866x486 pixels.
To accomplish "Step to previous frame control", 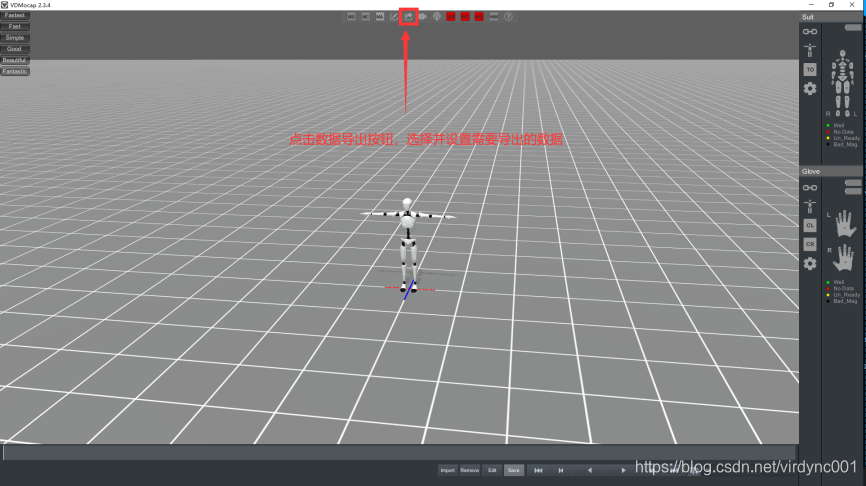I will 561,471.
